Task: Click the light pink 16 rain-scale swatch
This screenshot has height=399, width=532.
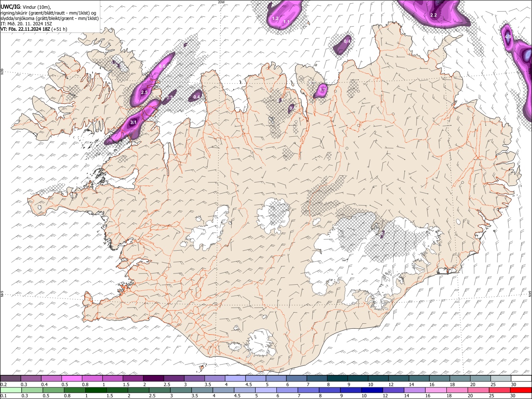Action: coord(436,390)
